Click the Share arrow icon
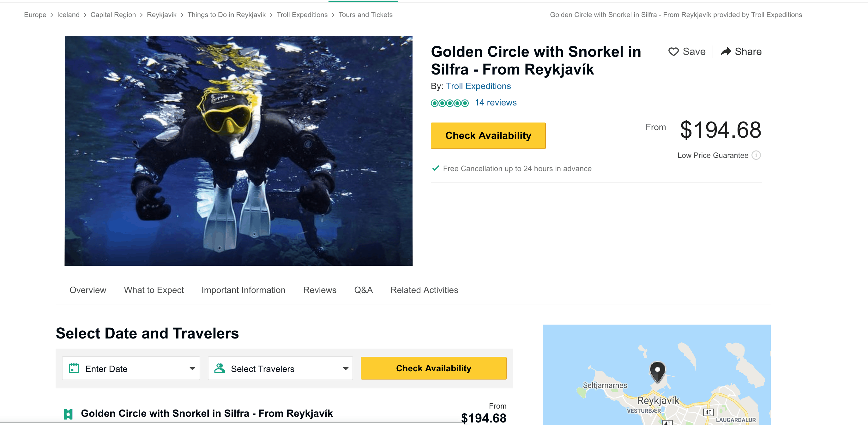 726,51
